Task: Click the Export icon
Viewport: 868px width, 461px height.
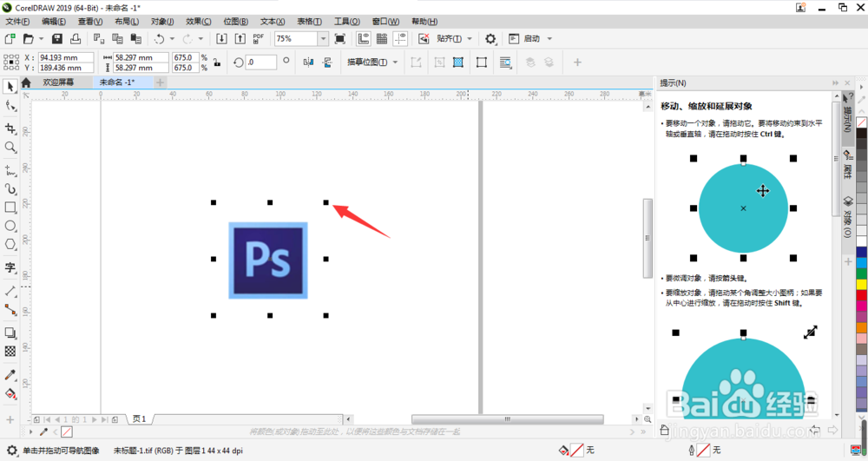Action: 240,39
